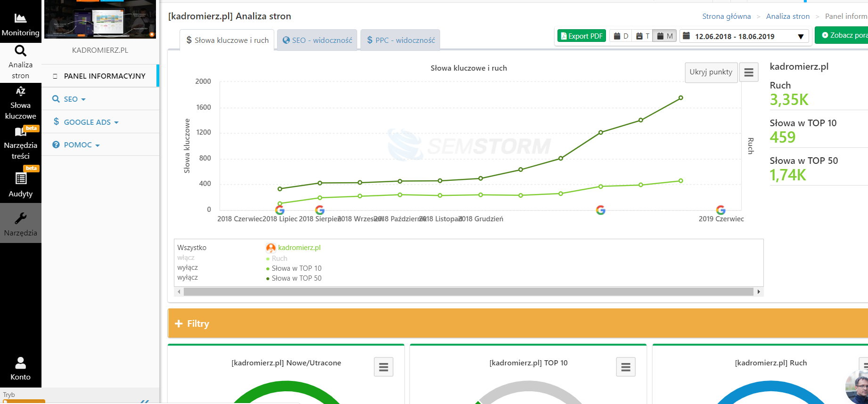Click the legend horizontal scrollbar
868x404 pixels.
click(x=468, y=292)
